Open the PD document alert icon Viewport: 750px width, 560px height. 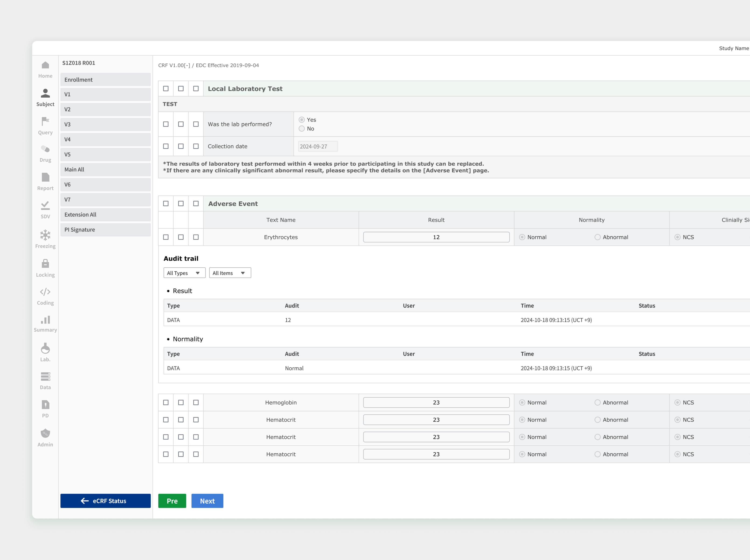point(45,405)
